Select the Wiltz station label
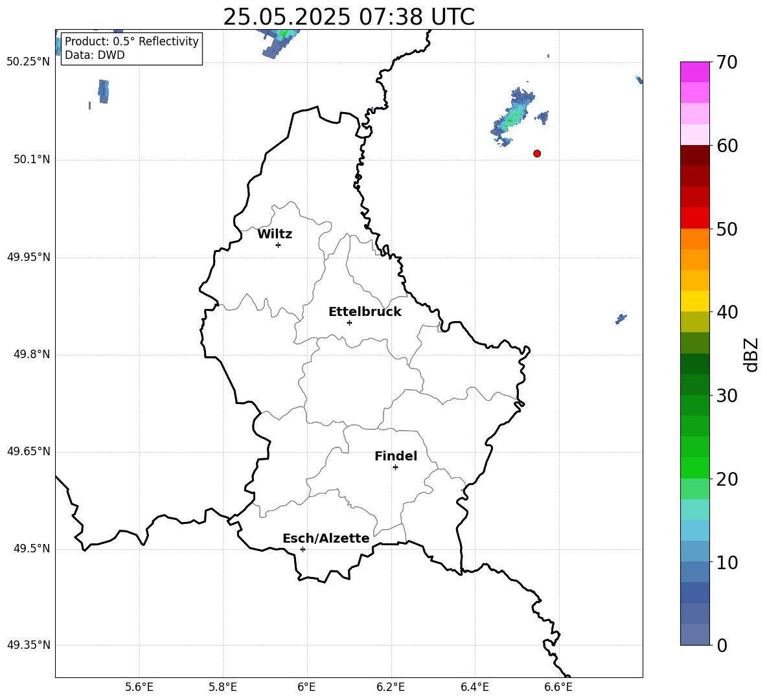The height and width of the screenshot is (700, 767). click(x=275, y=234)
